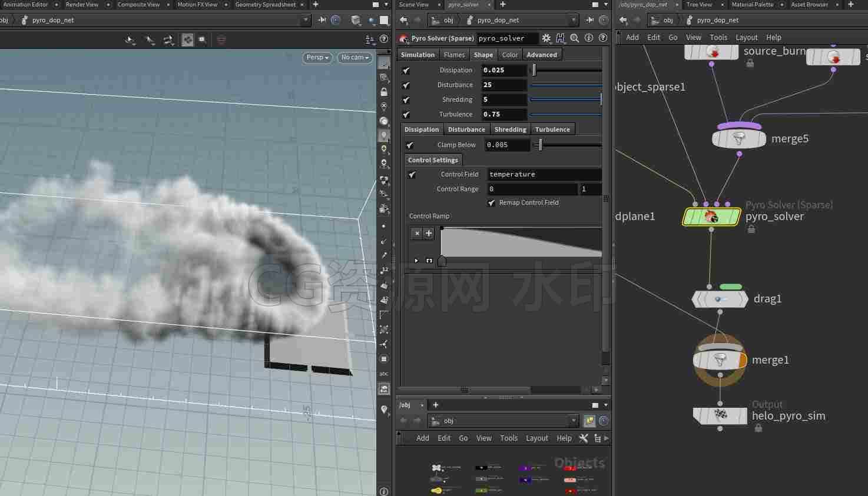Click the viewport help question-mark icon

(384, 39)
